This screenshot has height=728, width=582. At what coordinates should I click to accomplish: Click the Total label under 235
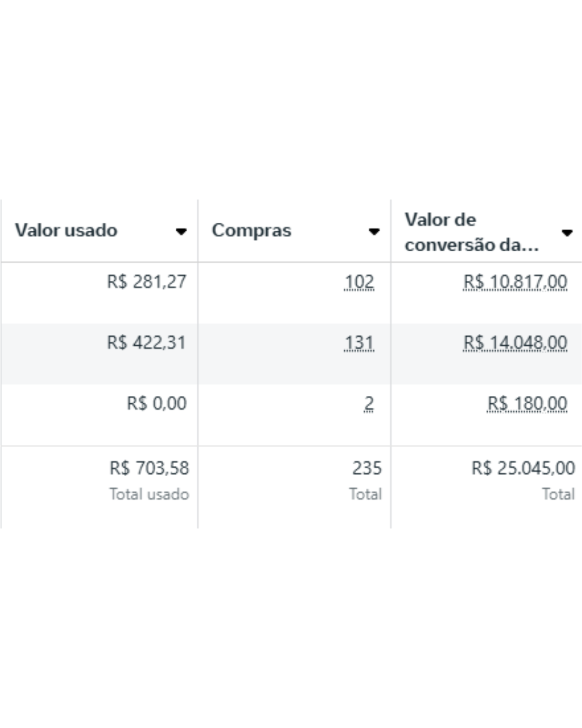coord(365,494)
